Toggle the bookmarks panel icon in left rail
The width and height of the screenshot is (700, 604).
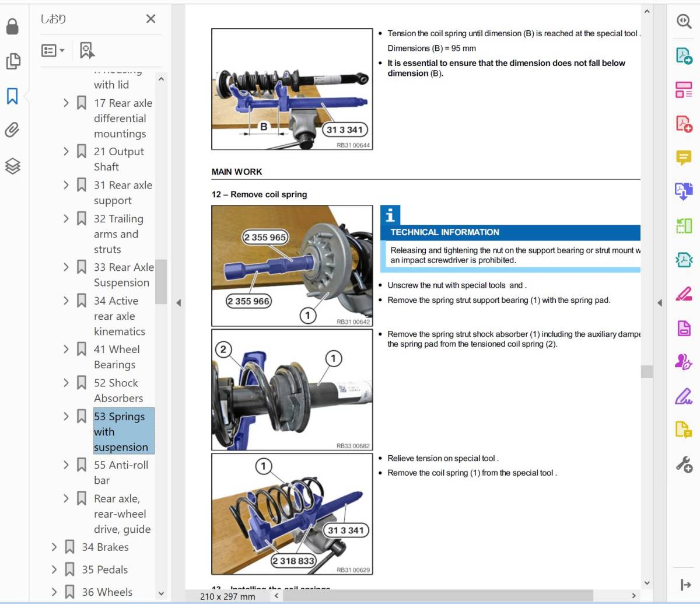pyautogui.click(x=12, y=96)
